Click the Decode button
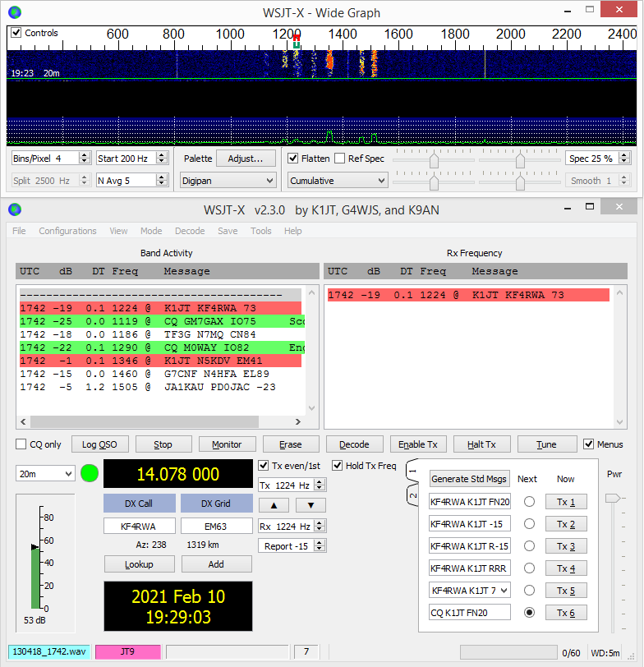644x667 pixels. (354, 444)
